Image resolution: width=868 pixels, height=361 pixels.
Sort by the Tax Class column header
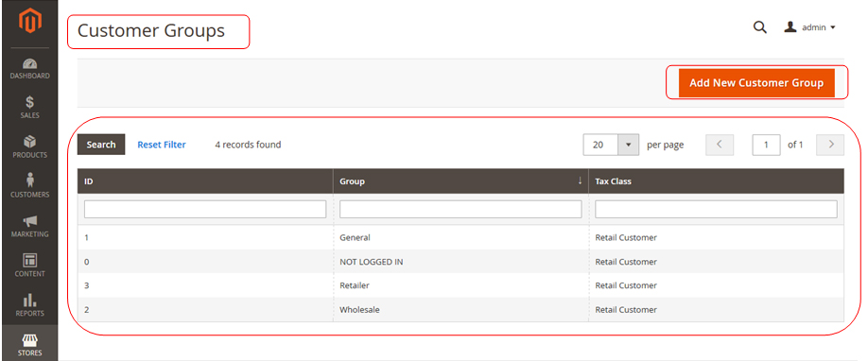[x=717, y=181]
